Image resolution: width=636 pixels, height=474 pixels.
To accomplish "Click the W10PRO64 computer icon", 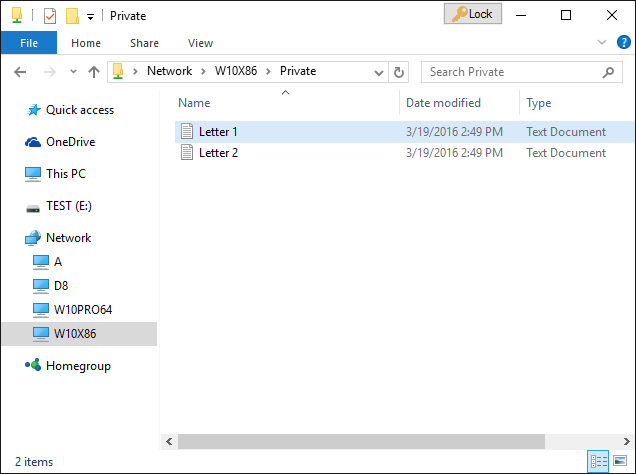I will pos(41,310).
